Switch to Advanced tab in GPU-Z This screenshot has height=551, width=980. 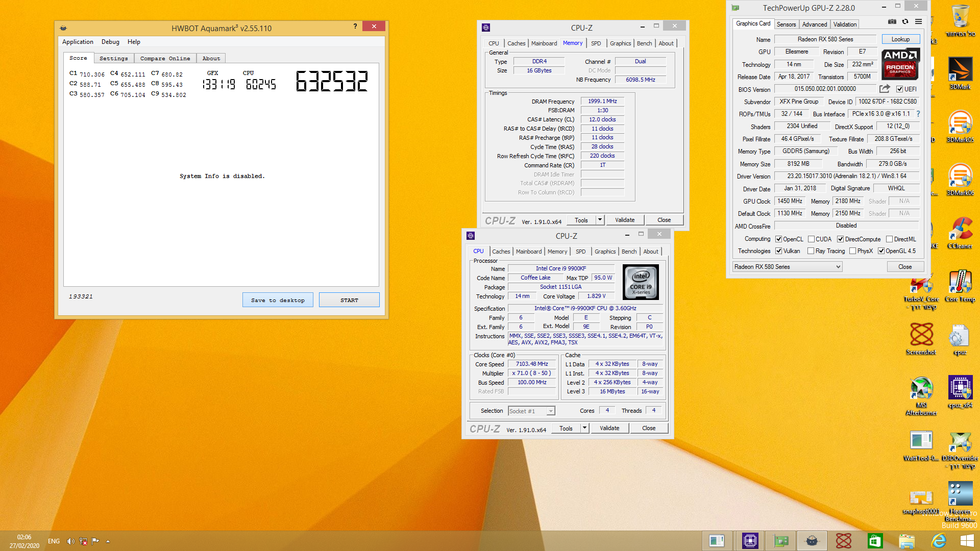(x=815, y=24)
